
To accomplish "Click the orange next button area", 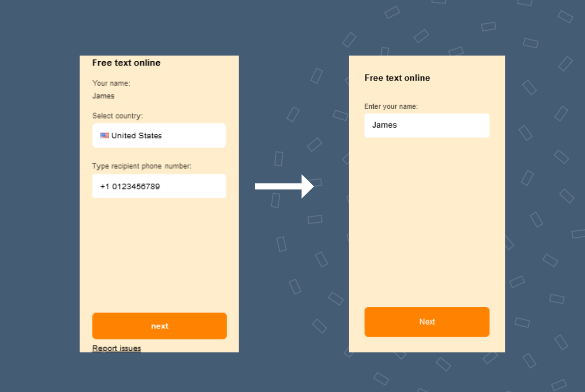I will [x=159, y=326].
